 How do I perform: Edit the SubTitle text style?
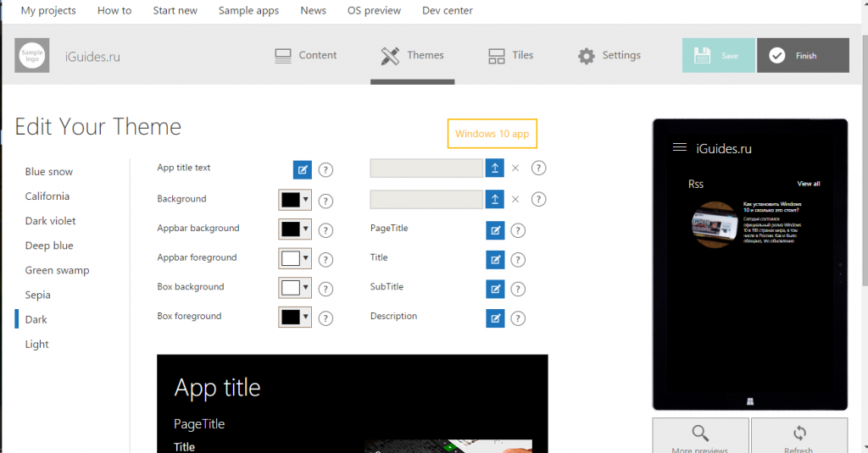pos(495,290)
